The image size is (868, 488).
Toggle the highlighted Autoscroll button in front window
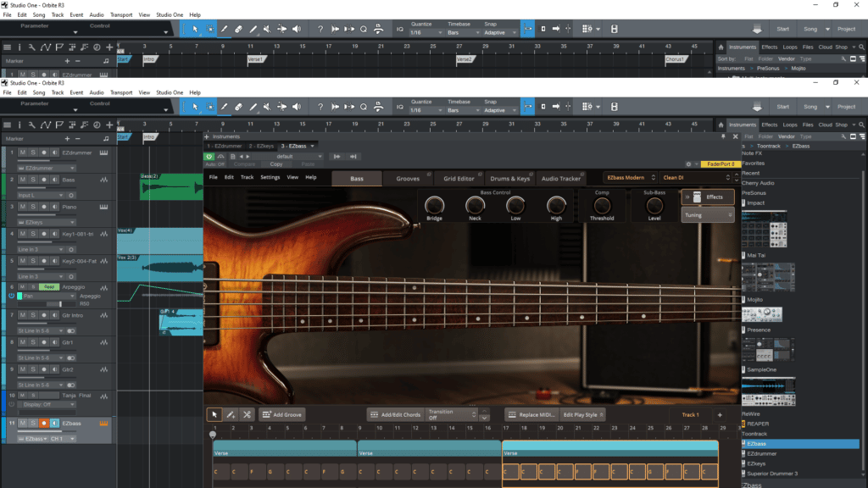click(x=527, y=107)
